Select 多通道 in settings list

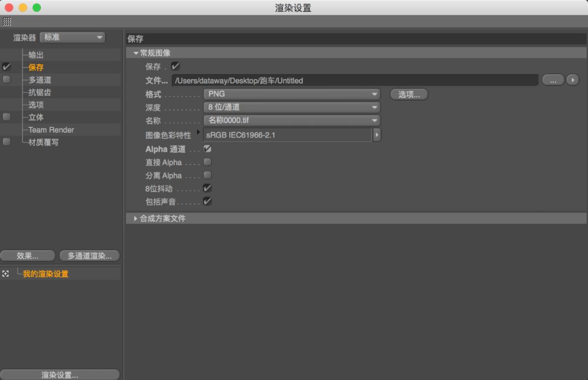click(x=40, y=80)
